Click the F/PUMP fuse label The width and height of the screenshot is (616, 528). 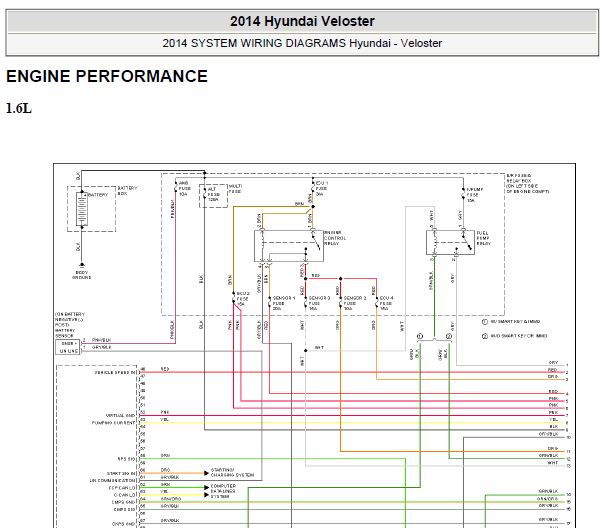(475, 195)
